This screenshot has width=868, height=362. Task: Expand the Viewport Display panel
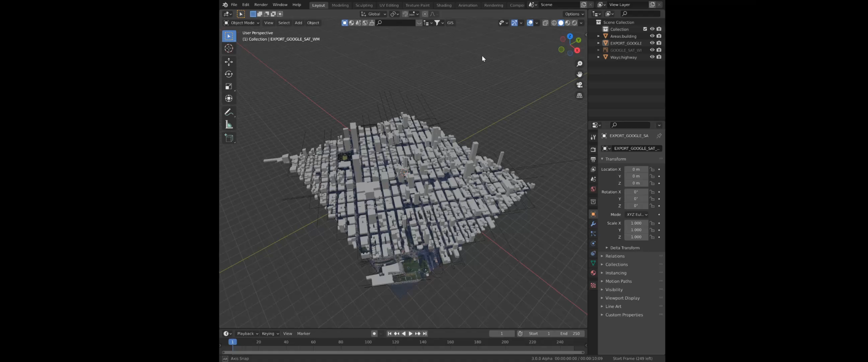coord(622,298)
